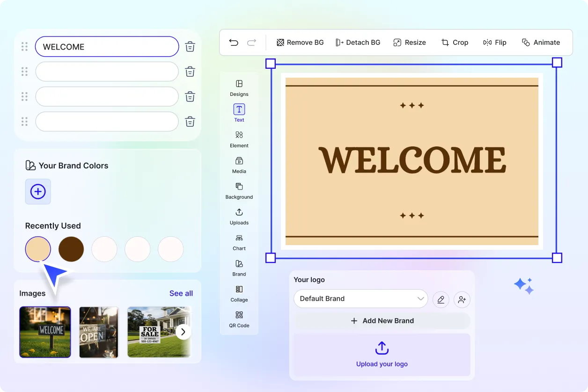This screenshot has width=588, height=392.
Task: Undo the last action
Action: pyautogui.click(x=234, y=42)
